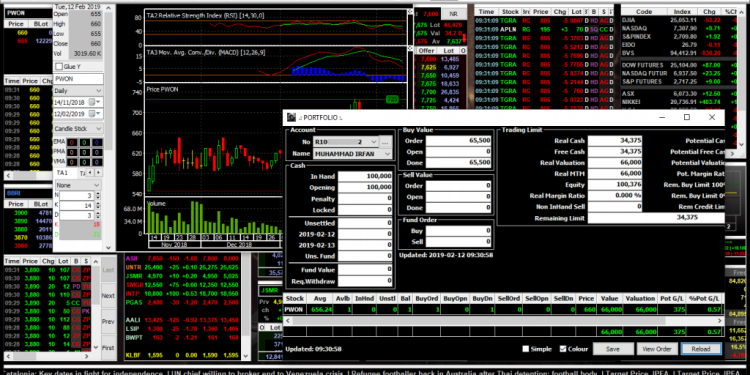Click the expand handle at MACD panel corner

pyautogui.click(x=410, y=48)
